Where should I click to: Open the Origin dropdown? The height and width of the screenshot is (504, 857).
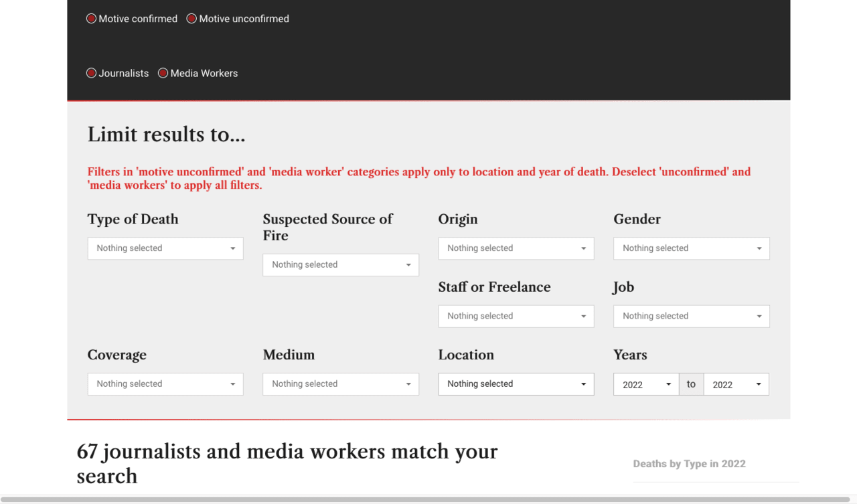tap(516, 248)
